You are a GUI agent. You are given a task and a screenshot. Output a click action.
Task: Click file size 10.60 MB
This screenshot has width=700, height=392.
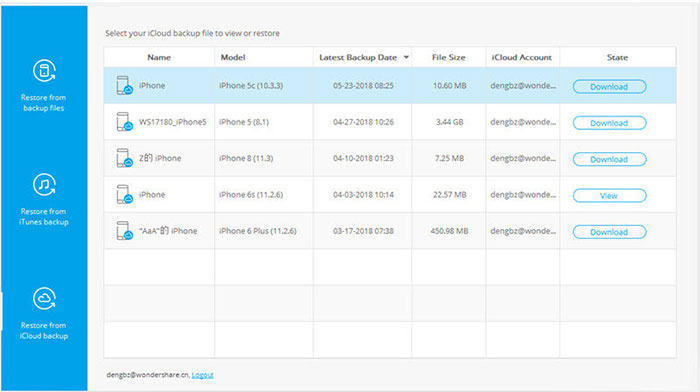[450, 85]
